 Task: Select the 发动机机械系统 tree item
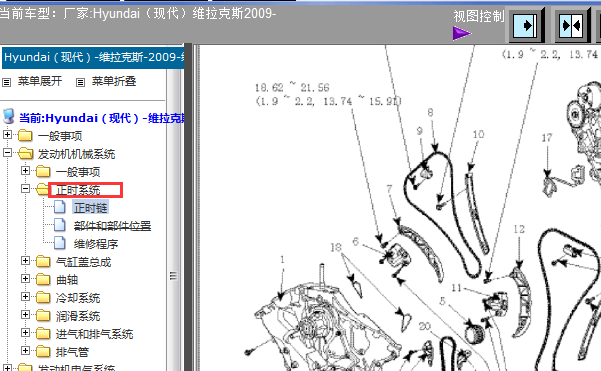coord(76,154)
